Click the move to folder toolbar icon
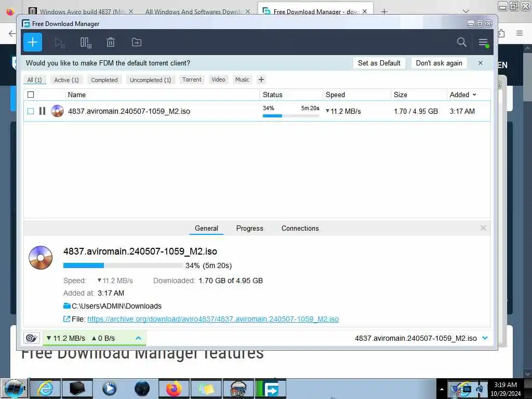Screen dimensions: 532x399 [x=137, y=43]
